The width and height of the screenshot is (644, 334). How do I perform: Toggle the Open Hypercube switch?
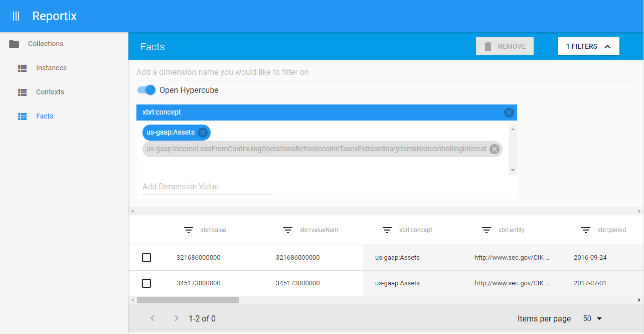tap(146, 90)
